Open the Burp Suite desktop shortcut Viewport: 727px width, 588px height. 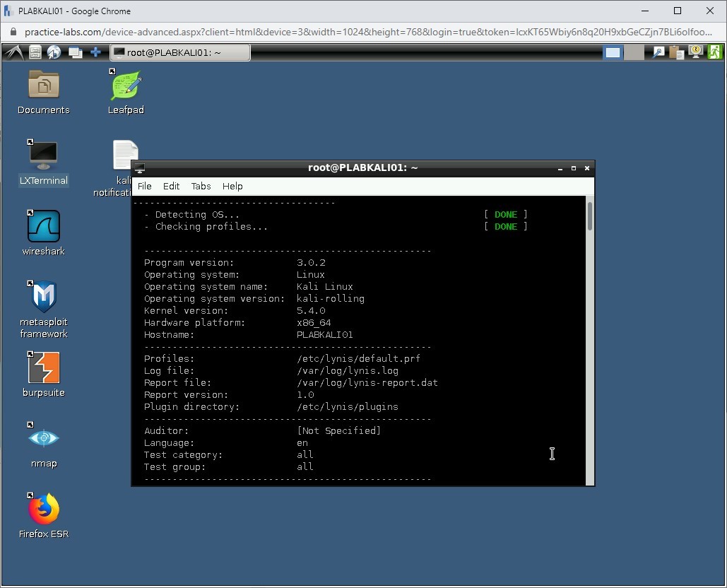(44, 369)
